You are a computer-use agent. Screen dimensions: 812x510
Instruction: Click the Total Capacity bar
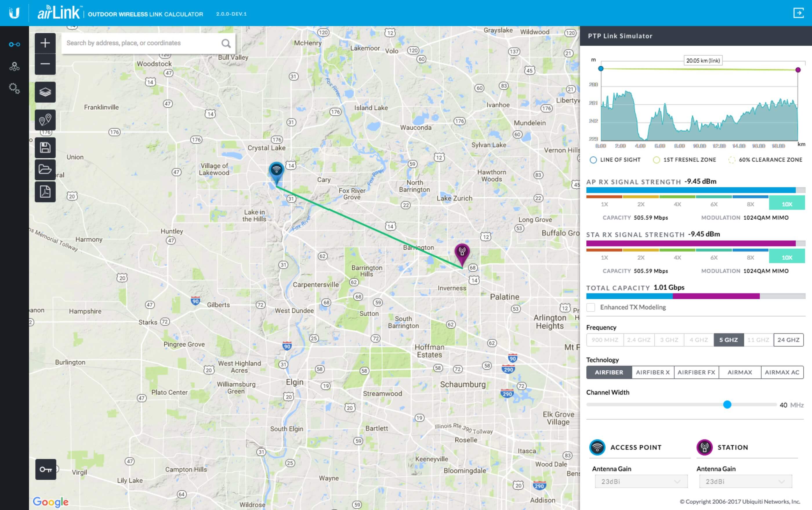tap(696, 296)
